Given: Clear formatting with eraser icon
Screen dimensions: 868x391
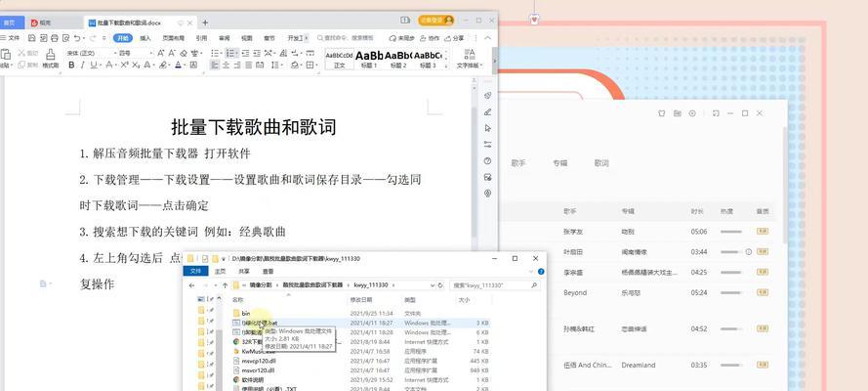Looking at the screenshot, I should [x=184, y=53].
